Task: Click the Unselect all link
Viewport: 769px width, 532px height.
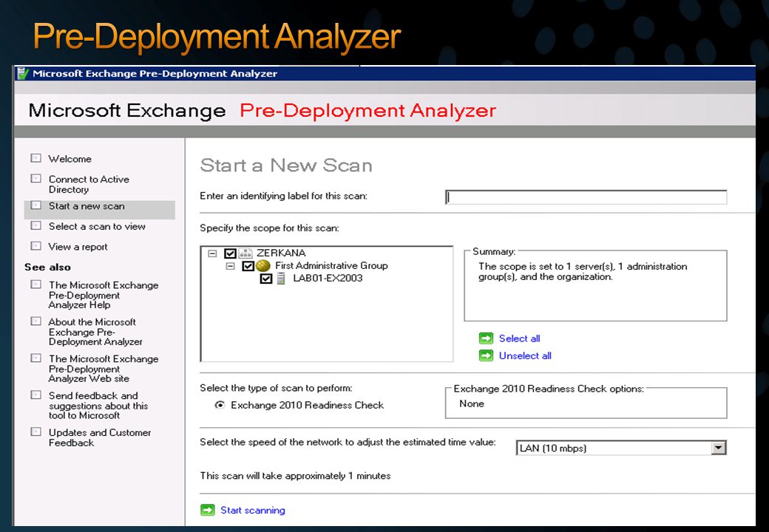Action: point(525,355)
